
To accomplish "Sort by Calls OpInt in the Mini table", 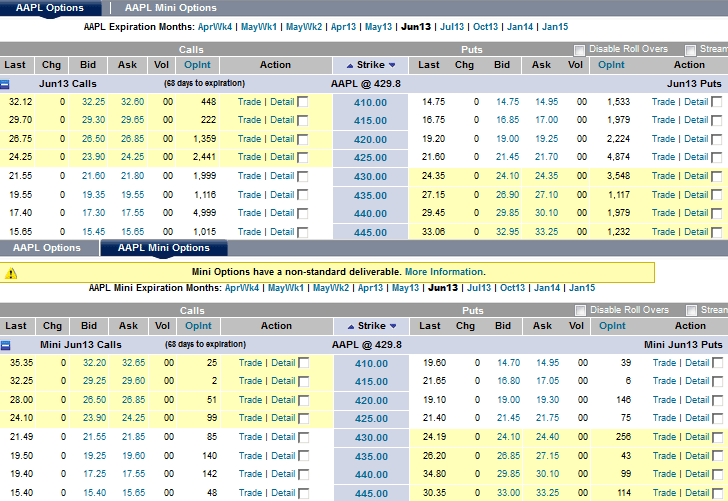I will [x=198, y=326].
